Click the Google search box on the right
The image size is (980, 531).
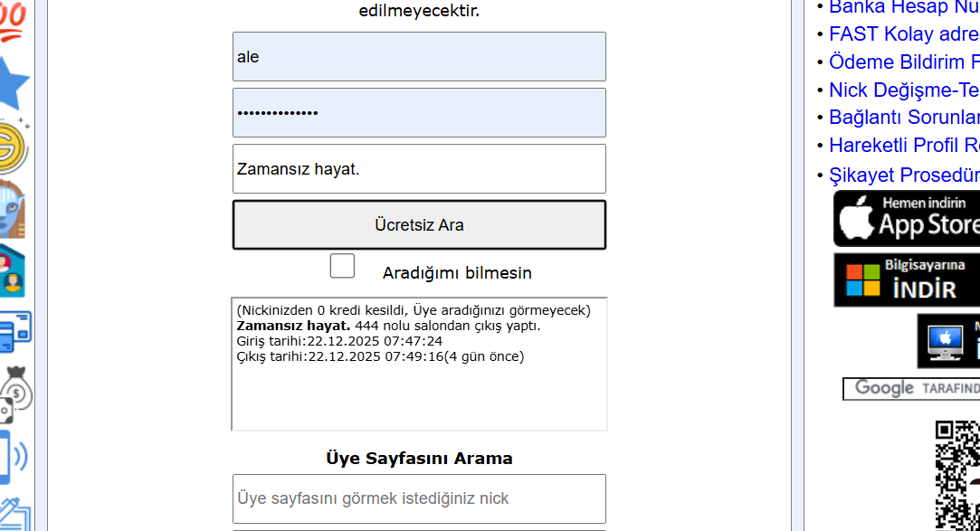click(911, 389)
